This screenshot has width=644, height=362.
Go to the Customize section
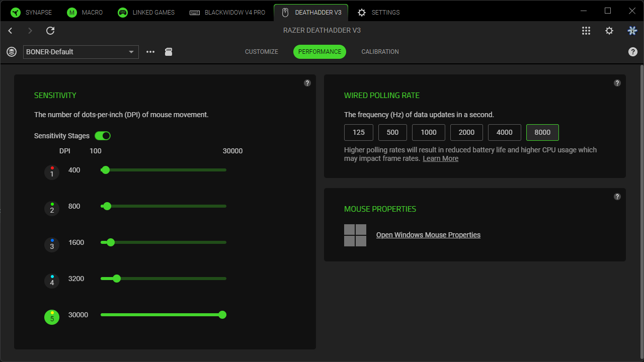(262, 52)
